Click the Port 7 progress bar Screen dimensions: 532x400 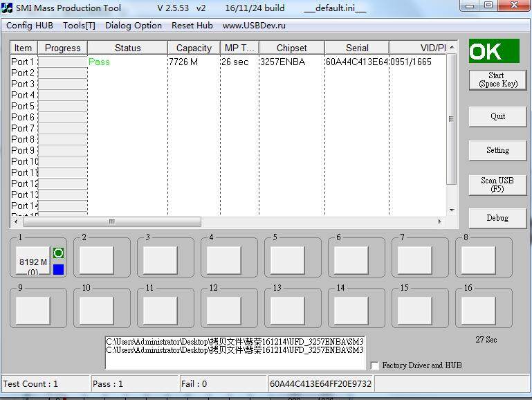(63, 128)
